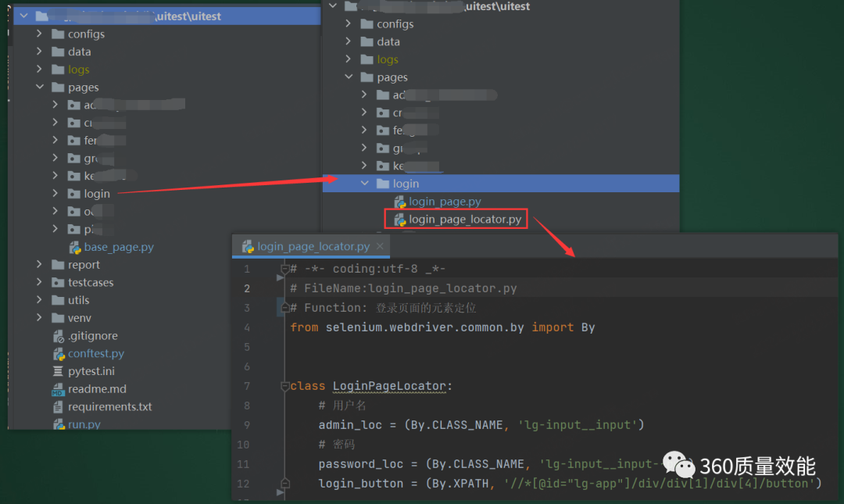This screenshot has height=504, width=844.
Task: Click the run.py Python file icon
Action: click(59, 424)
